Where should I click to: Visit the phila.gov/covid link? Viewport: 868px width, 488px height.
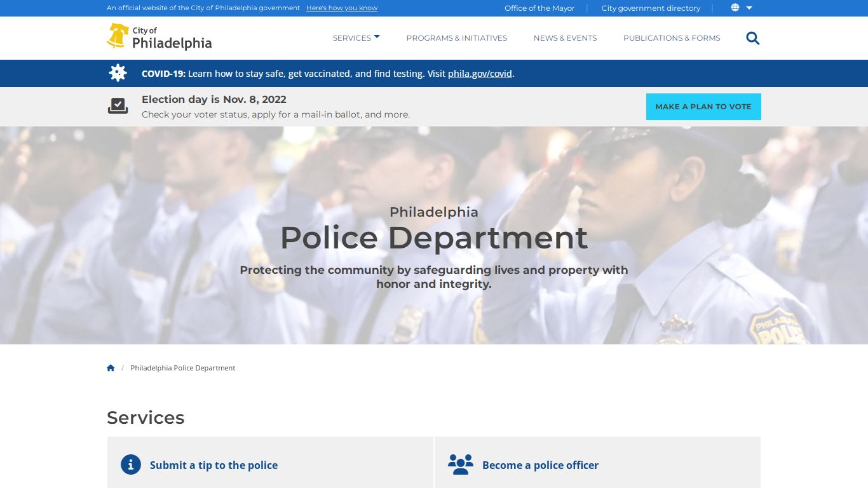pyautogui.click(x=480, y=74)
